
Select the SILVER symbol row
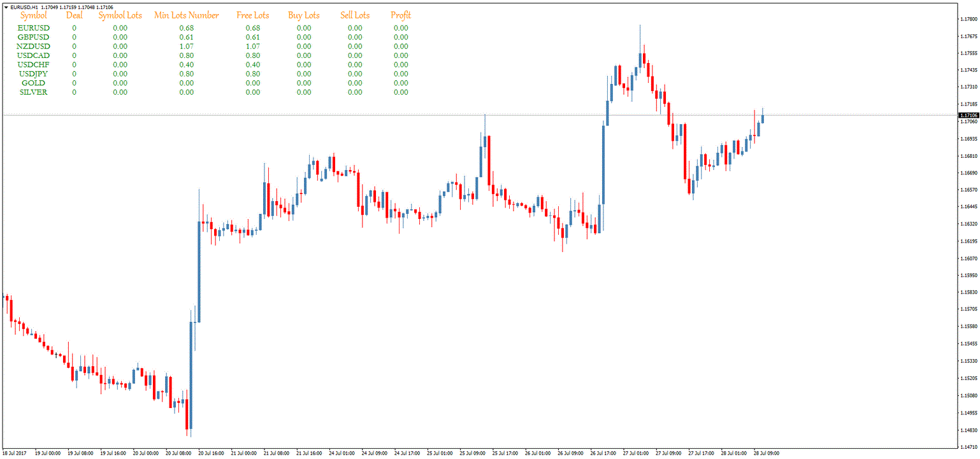(x=213, y=92)
